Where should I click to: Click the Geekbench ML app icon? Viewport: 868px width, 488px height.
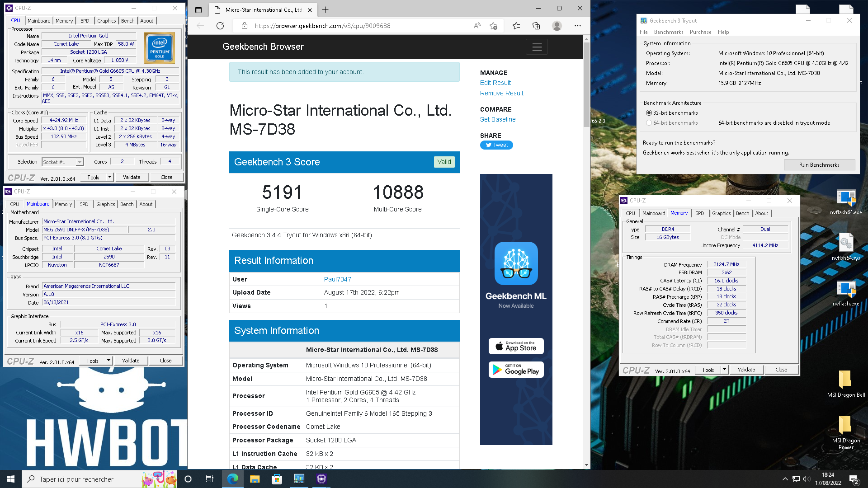pyautogui.click(x=516, y=263)
